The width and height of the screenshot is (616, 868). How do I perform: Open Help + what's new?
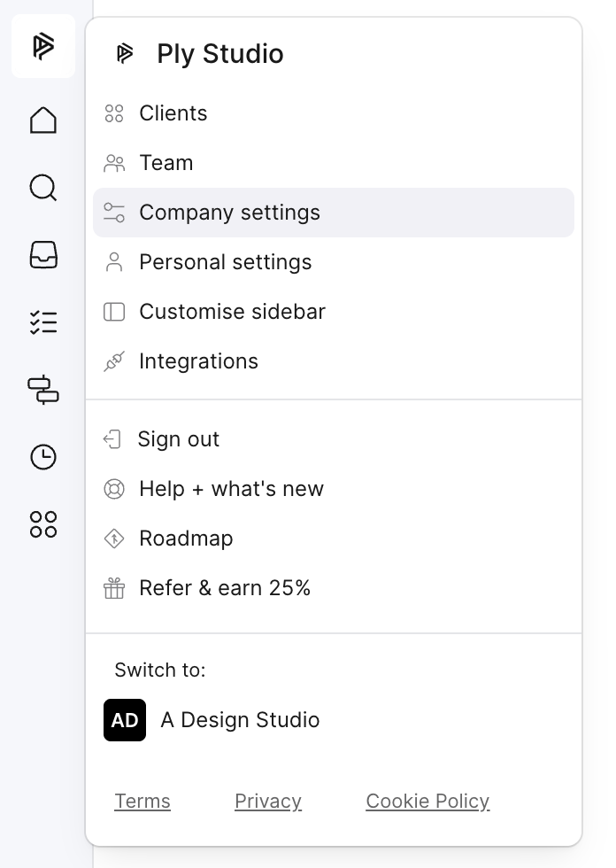click(334, 489)
